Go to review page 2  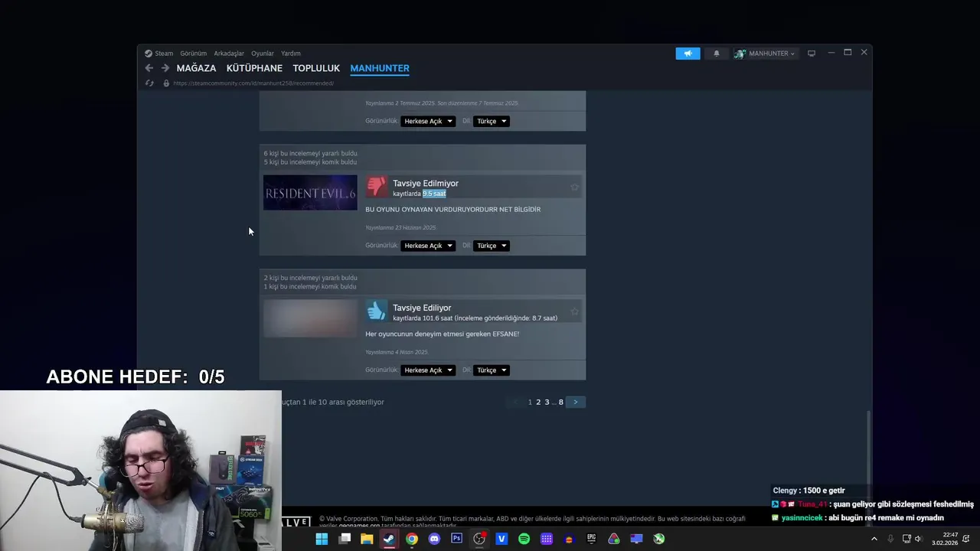click(538, 403)
